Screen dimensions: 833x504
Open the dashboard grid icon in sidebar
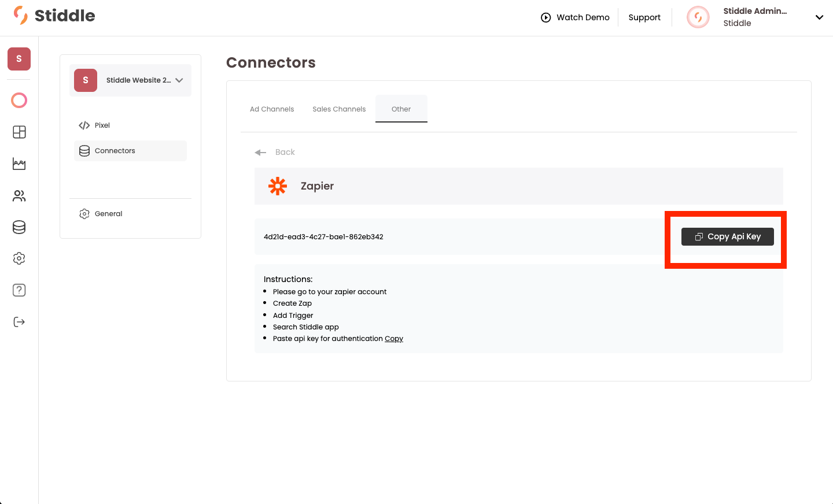[19, 132]
